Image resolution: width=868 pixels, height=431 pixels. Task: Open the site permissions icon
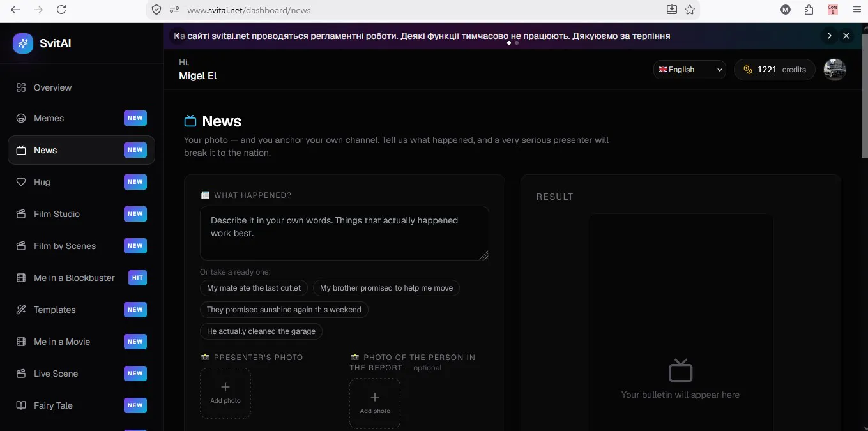coord(174,10)
